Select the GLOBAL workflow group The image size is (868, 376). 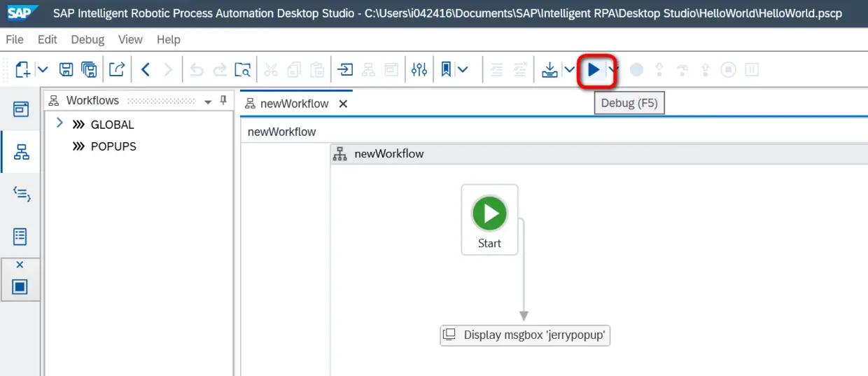click(x=112, y=125)
